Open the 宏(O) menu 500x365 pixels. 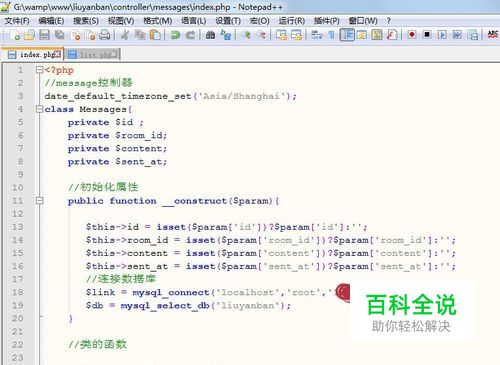[259, 21]
